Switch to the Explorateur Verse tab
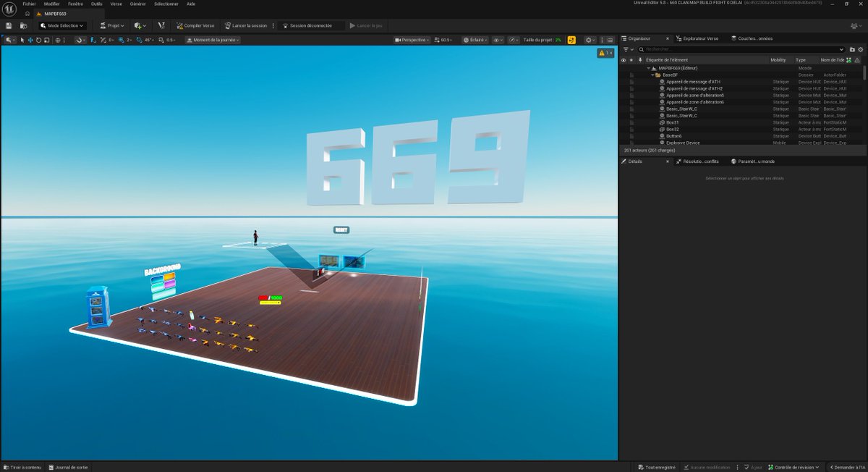Image resolution: width=868 pixels, height=472 pixels. pyautogui.click(x=697, y=38)
